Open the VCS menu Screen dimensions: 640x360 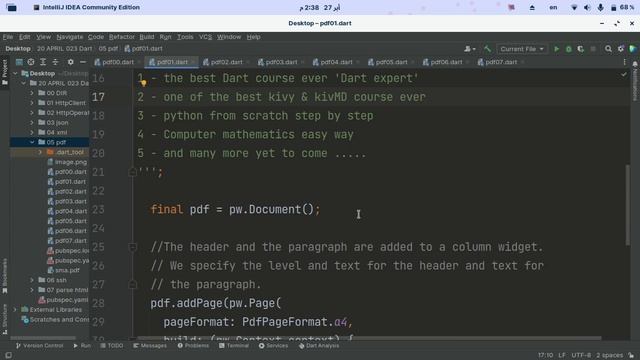point(205,37)
